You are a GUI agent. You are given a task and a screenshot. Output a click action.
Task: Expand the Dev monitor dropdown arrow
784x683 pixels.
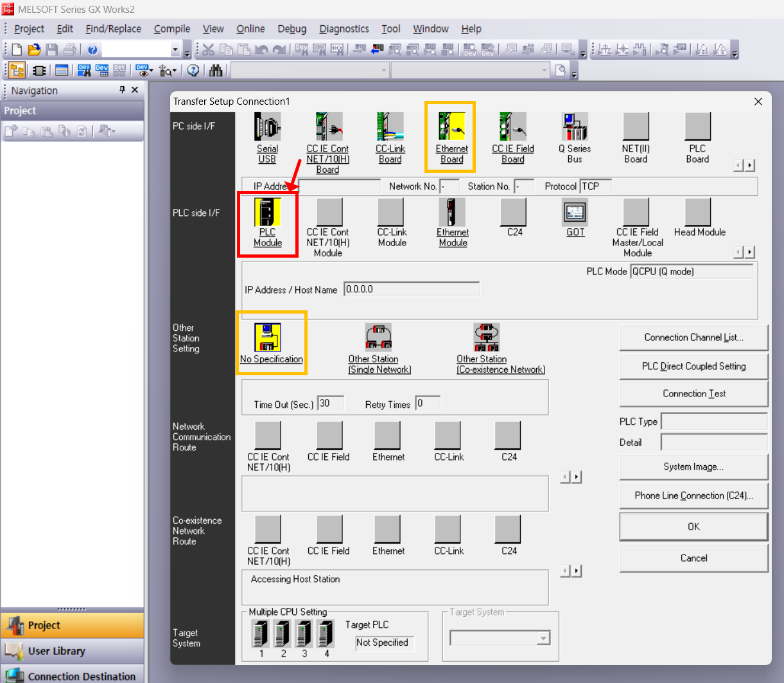(x=151, y=71)
